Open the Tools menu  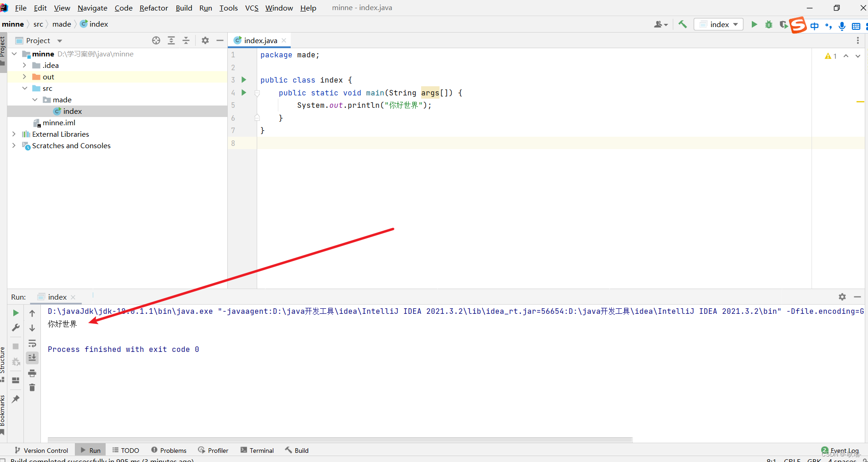click(x=228, y=8)
